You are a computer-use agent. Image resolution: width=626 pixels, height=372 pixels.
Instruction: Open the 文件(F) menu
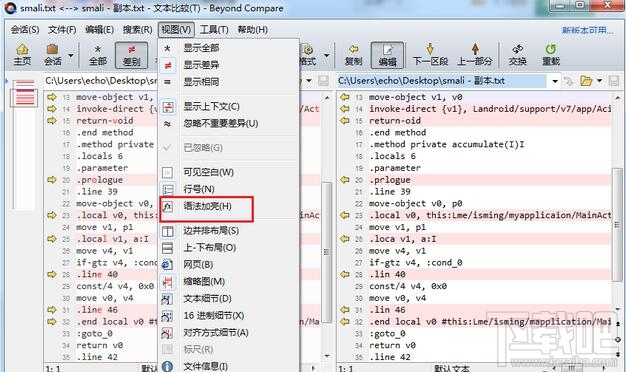tap(62, 30)
